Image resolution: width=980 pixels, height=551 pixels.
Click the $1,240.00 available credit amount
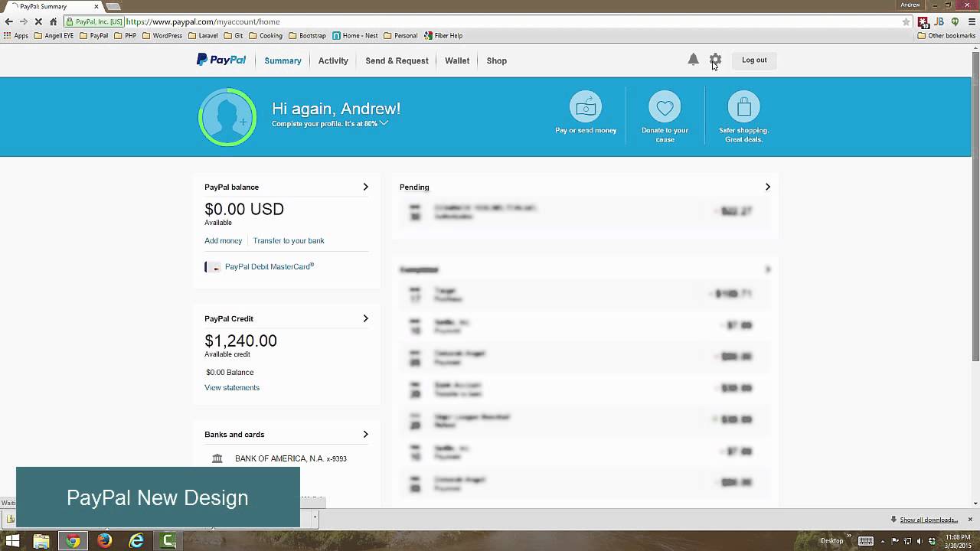(x=240, y=341)
